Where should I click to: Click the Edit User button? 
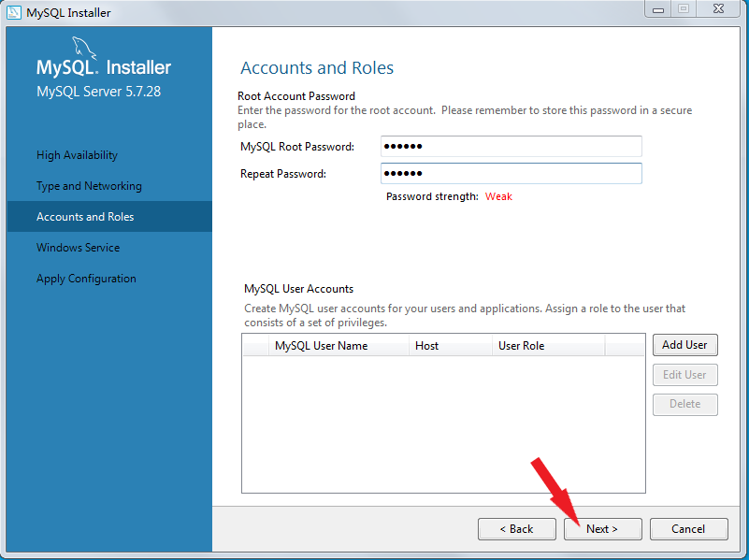(x=685, y=375)
